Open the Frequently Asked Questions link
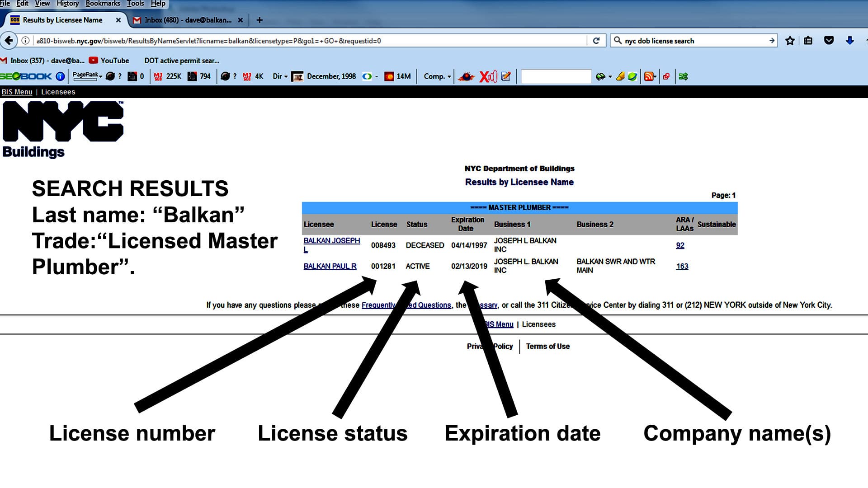Screen dimensions: 868x488 406,305
